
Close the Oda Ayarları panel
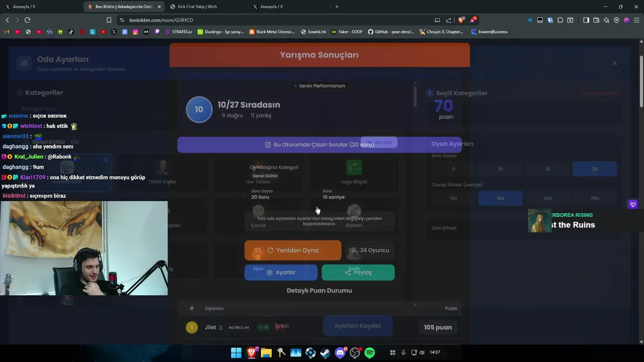[x=614, y=63]
